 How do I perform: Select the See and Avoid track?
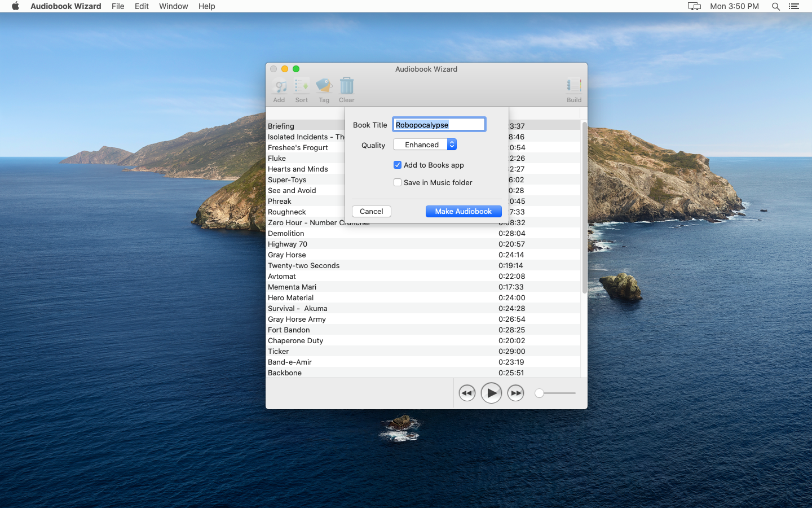306,190
